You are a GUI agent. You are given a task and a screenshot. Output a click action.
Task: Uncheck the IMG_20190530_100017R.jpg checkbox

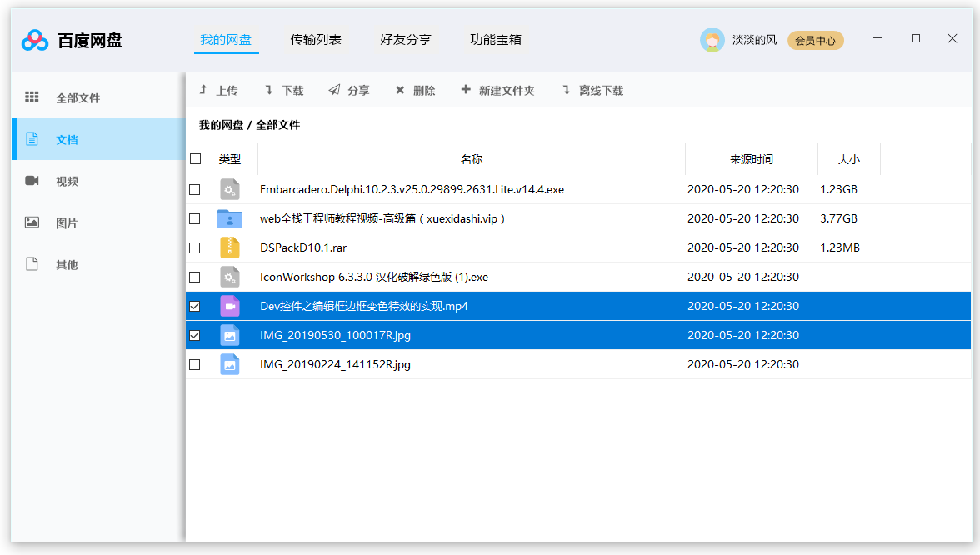coord(195,335)
